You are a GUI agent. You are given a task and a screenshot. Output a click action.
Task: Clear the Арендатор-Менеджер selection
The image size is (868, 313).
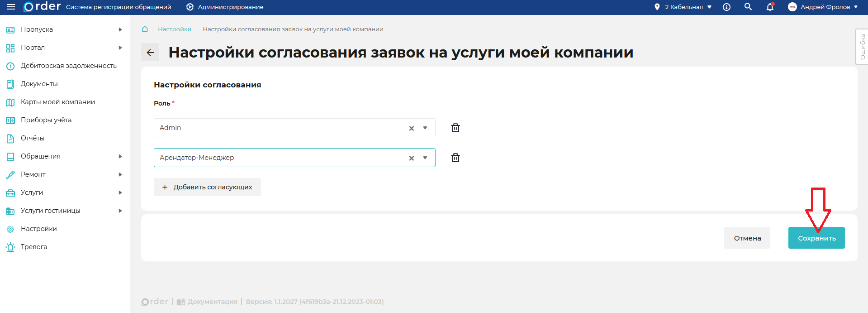pos(412,158)
